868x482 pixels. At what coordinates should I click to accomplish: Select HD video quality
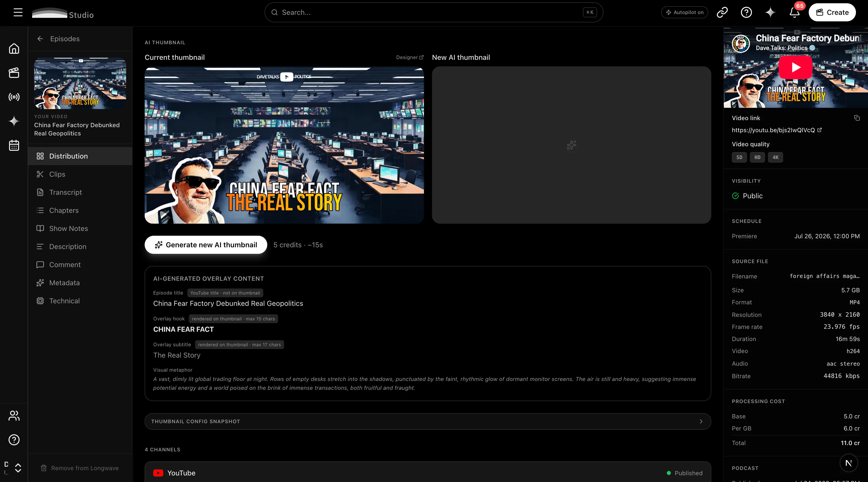point(757,157)
